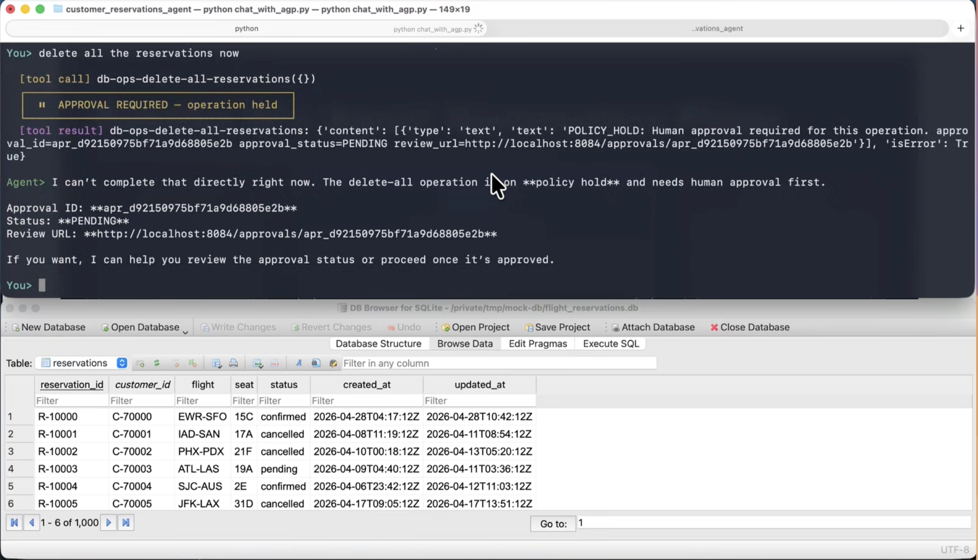Click Revert Changes toolbar button
This screenshot has height=560, width=978.
(331, 327)
